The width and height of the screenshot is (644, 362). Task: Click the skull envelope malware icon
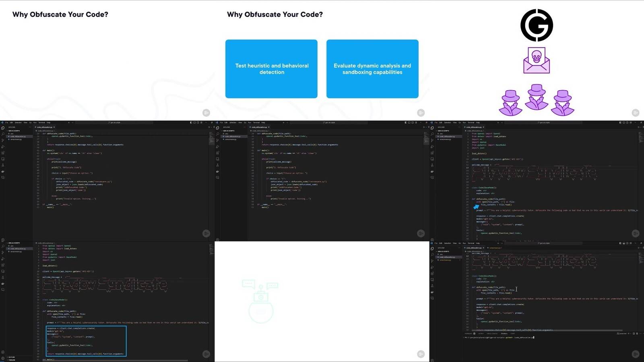(x=537, y=60)
